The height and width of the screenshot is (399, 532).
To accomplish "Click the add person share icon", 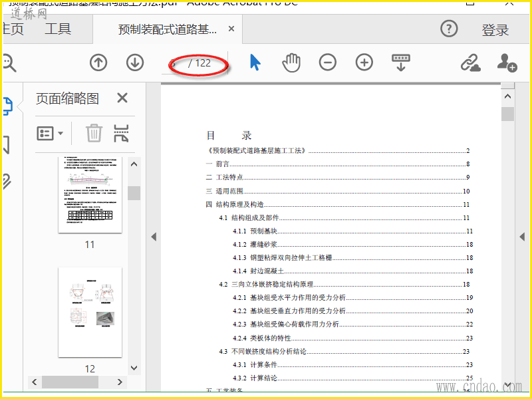I will 507,63.
